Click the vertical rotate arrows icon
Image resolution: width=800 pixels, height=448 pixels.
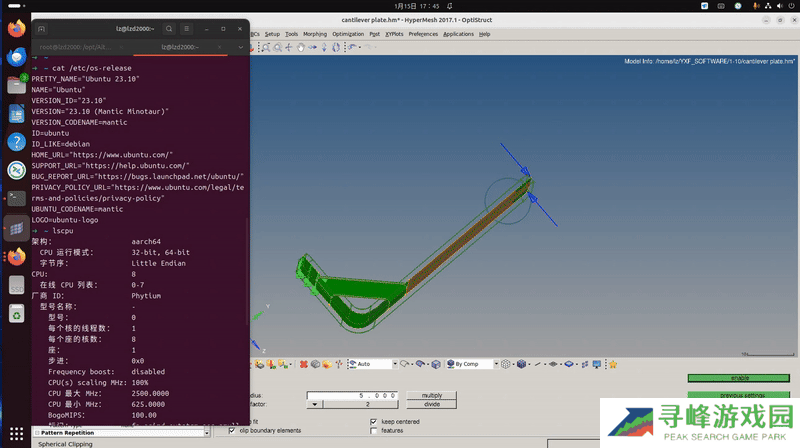(x=324, y=47)
